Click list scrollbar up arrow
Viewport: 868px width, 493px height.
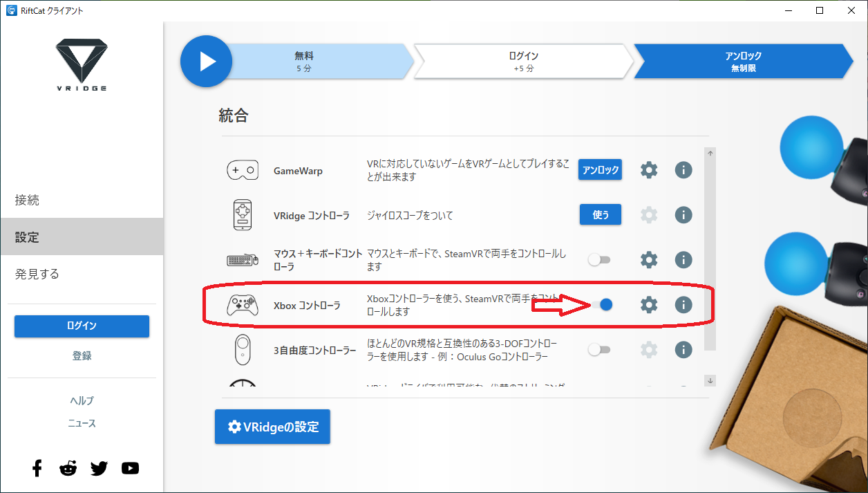pos(711,153)
